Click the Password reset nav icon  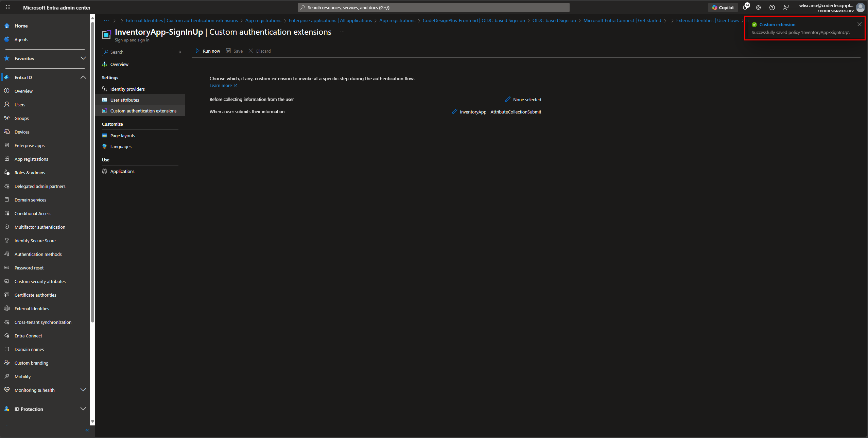click(x=7, y=267)
